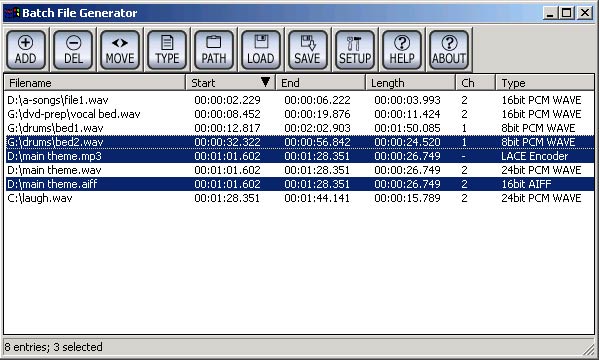This screenshot has height=360, width=599.
Task: Select the D:\main theme.mp3 entry
Action: [x=300, y=156]
